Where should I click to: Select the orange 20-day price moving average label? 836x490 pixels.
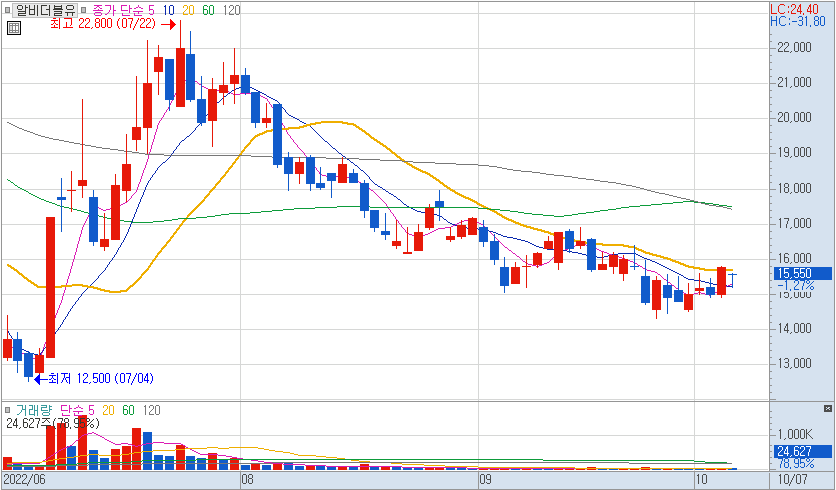click(188, 10)
